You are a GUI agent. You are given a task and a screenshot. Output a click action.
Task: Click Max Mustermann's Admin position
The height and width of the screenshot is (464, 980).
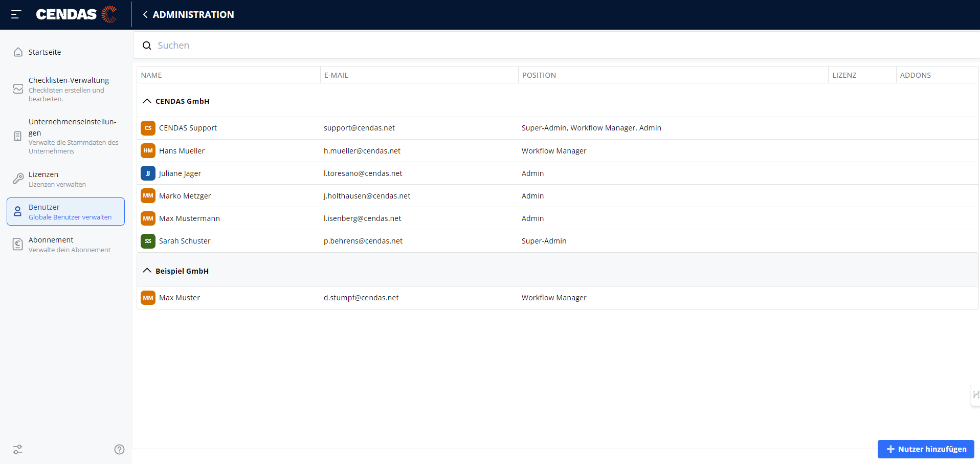tap(532, 218)
